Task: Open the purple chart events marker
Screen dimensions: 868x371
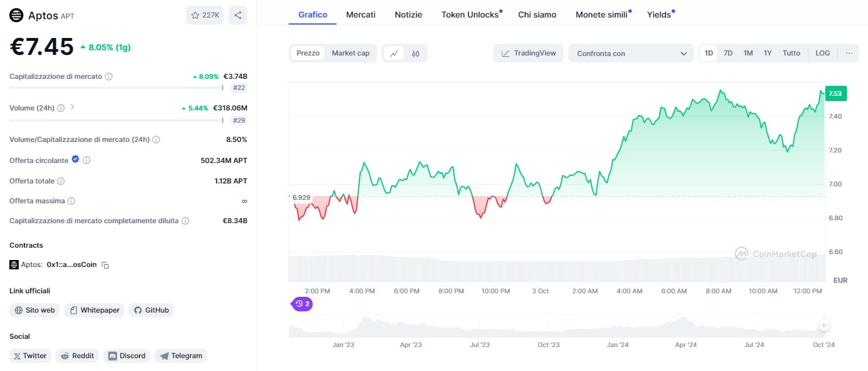Action: pyautogui.click(x=302, y=304)
